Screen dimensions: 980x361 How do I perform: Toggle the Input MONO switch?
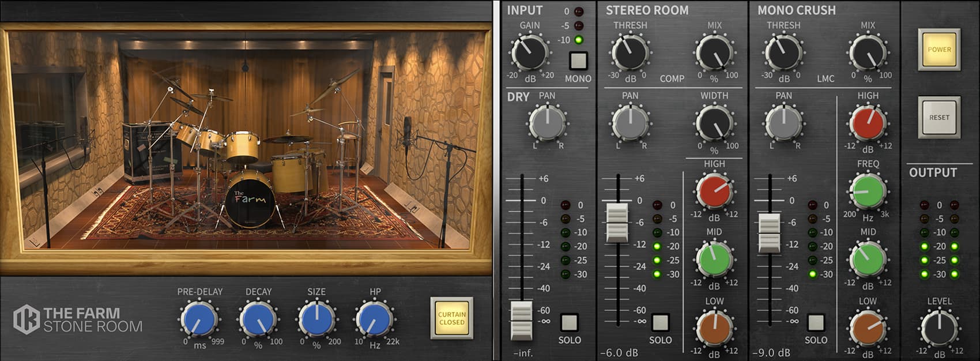tap(578, 61)
